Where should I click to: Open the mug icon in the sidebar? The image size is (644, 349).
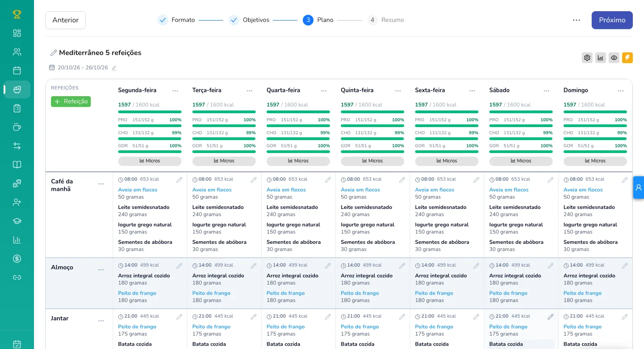coord(17,127)
